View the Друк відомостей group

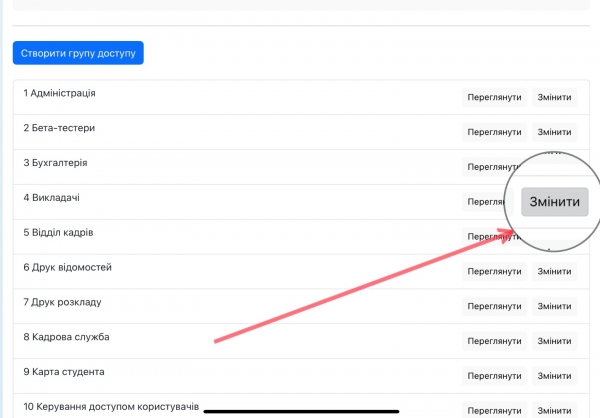point(494,271)
